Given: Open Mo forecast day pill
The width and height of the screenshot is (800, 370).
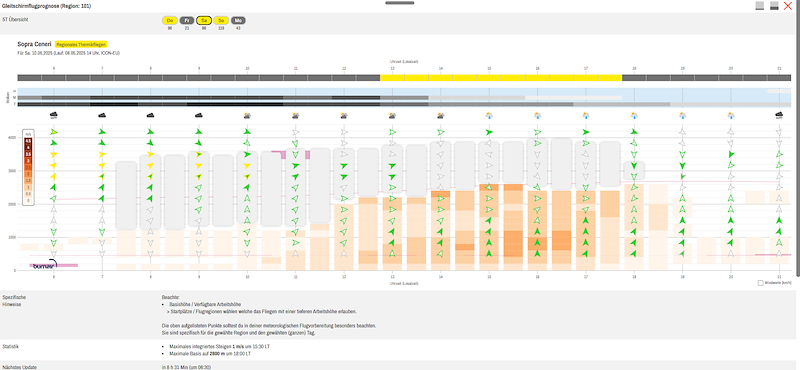Looking at the screenshot, I should [x=238, y=20].
